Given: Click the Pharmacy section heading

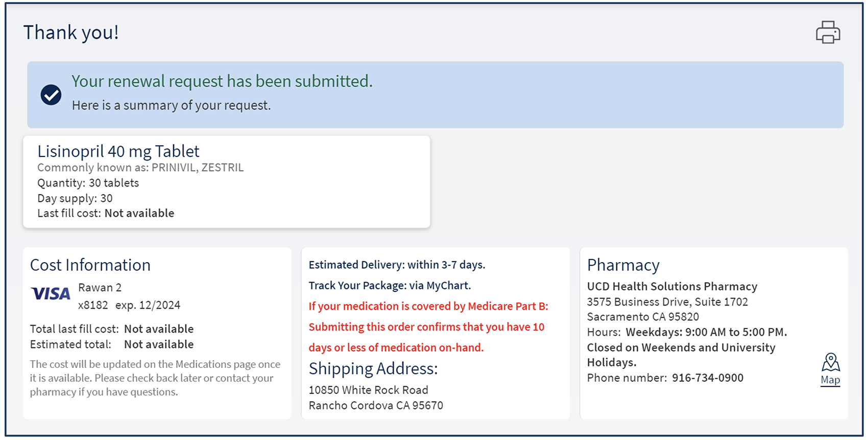Looking at the screenshot, I should point(623,265).
